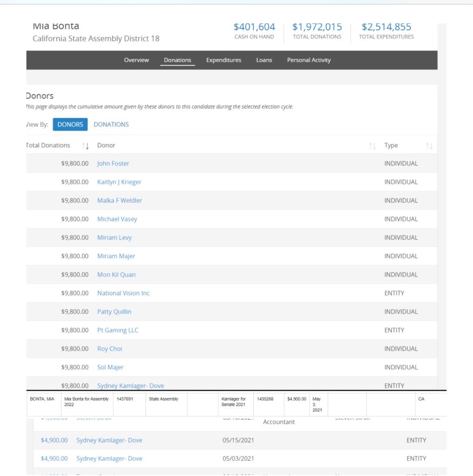Click Malka F Weldler donor name
Screen dimensions: 473x476
(x=120, y=201)
